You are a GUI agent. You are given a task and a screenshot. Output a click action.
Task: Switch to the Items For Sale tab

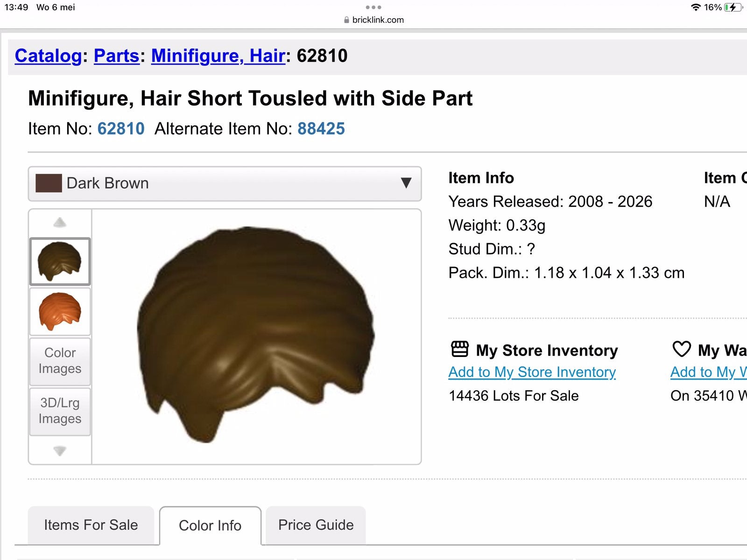pos(91,525)
